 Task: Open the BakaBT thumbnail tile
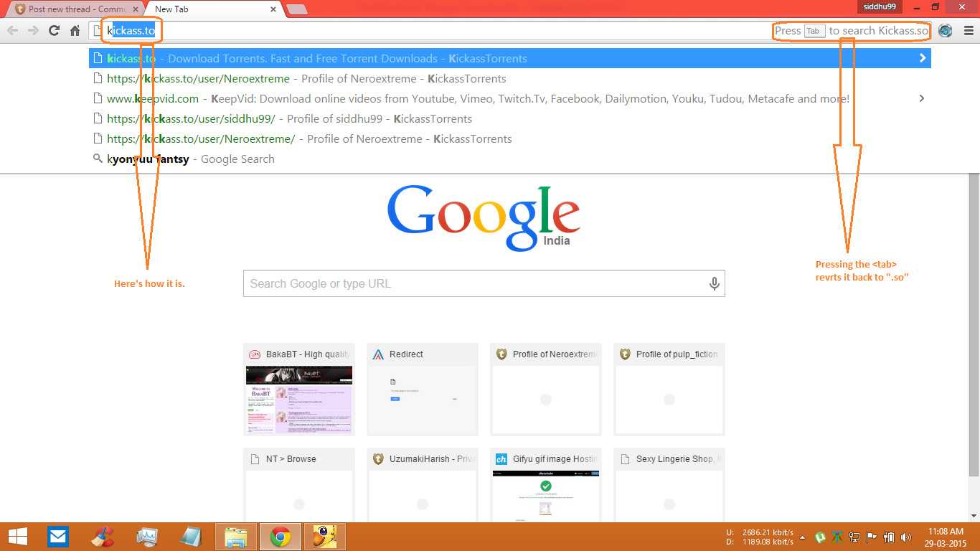299,390
